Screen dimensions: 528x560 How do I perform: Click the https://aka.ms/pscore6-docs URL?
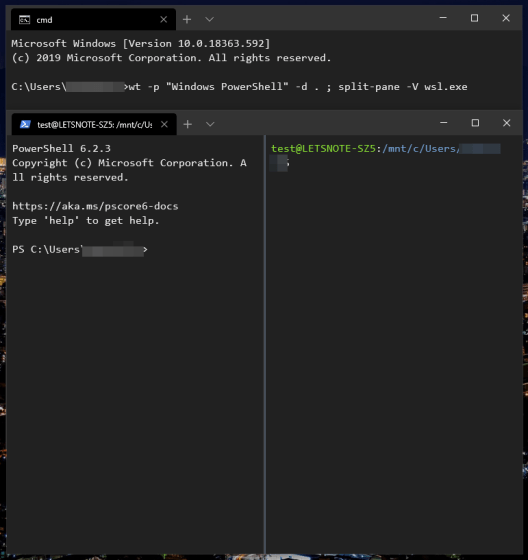[x=95, y=206]
